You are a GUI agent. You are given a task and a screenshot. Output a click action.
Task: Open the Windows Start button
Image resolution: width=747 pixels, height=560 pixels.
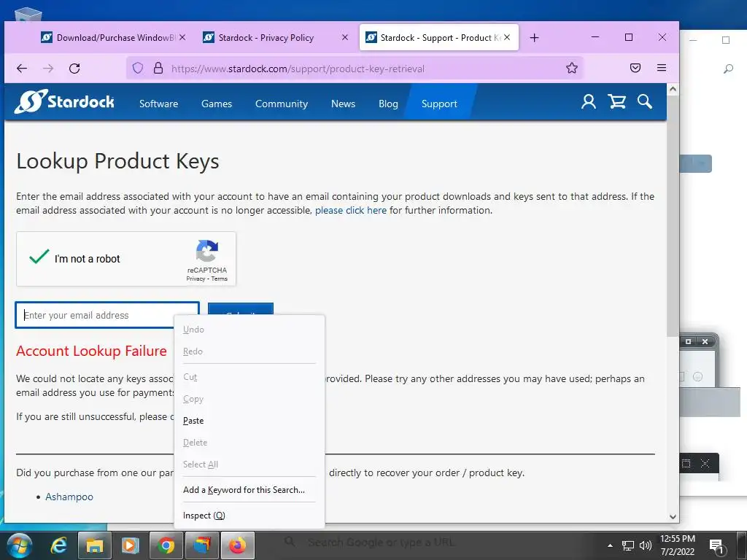click(20, 545)
